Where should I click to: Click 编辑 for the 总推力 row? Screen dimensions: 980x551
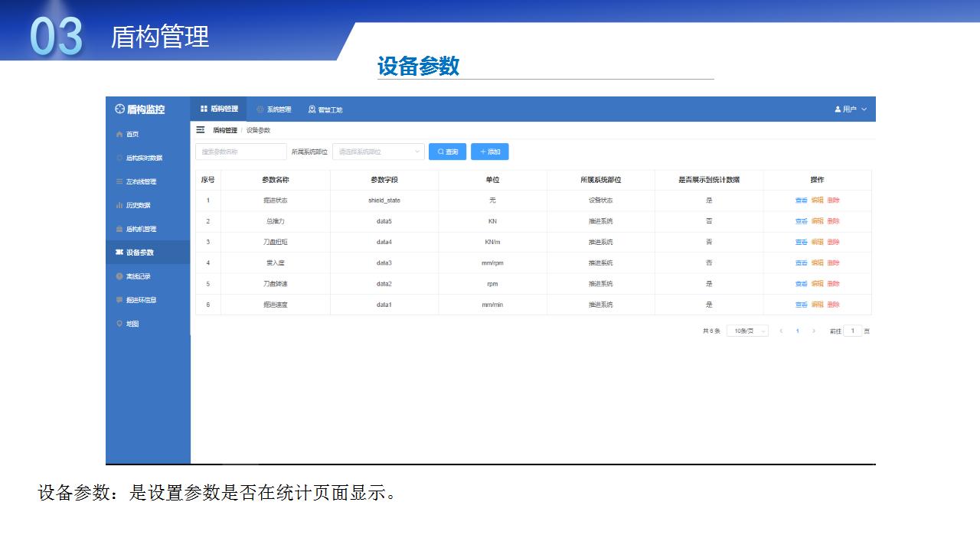coord(817,221)
